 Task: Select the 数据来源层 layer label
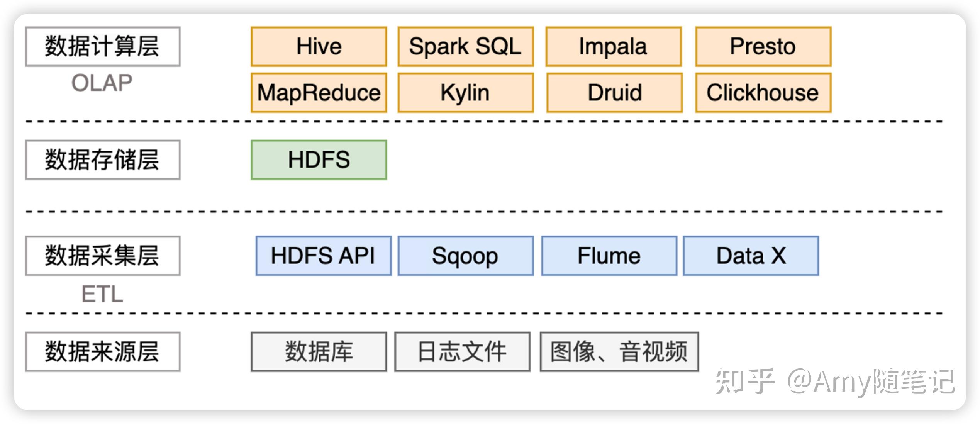(x=103, y=352)
